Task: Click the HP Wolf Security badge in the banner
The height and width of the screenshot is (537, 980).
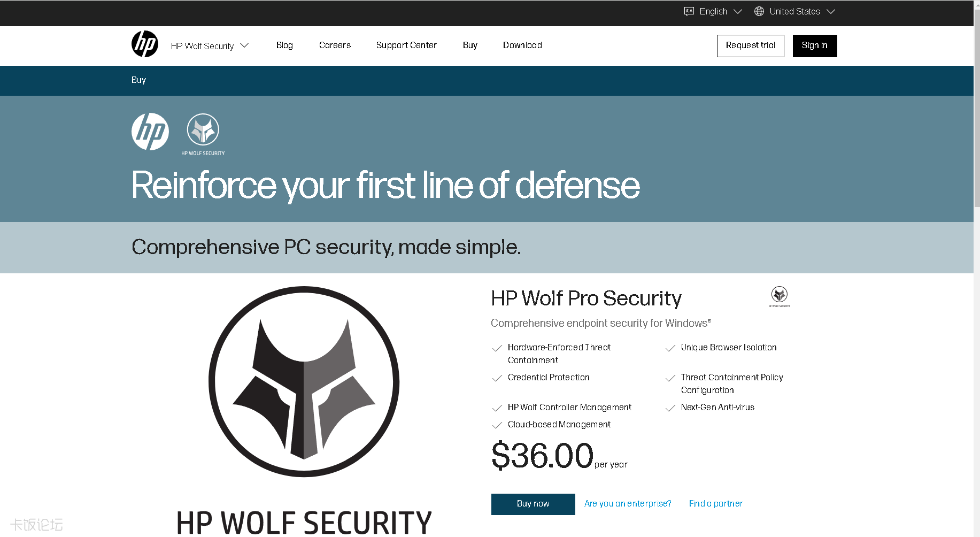Action: (x=203, y=134)
